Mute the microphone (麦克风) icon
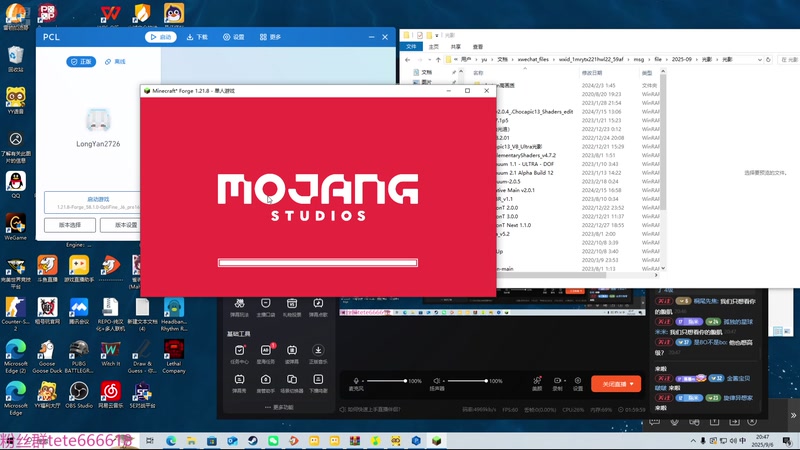Screen dimensions: 800x450 coord(356,381)
